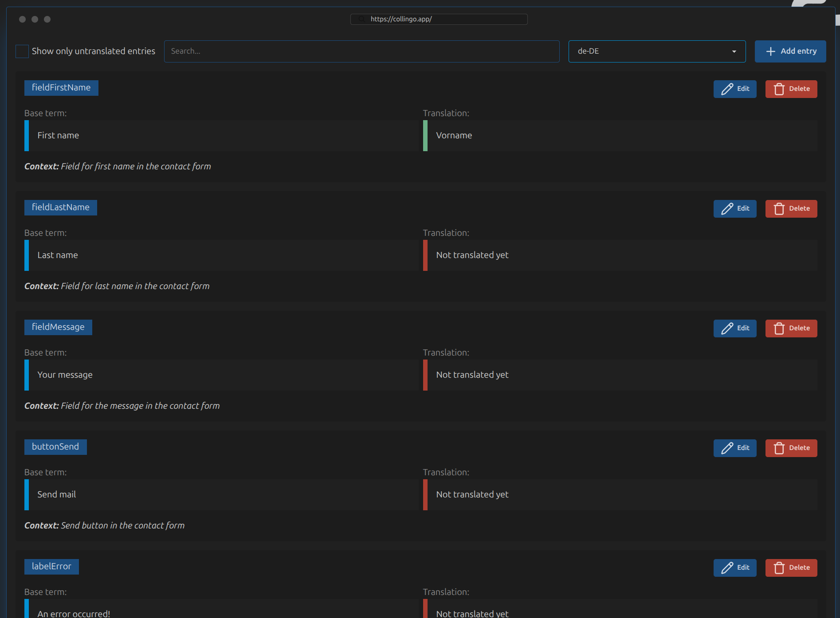Click pencil icon for fieldMessage
Image resolution: width=840 pixels, height=618 pixels.
727,329
